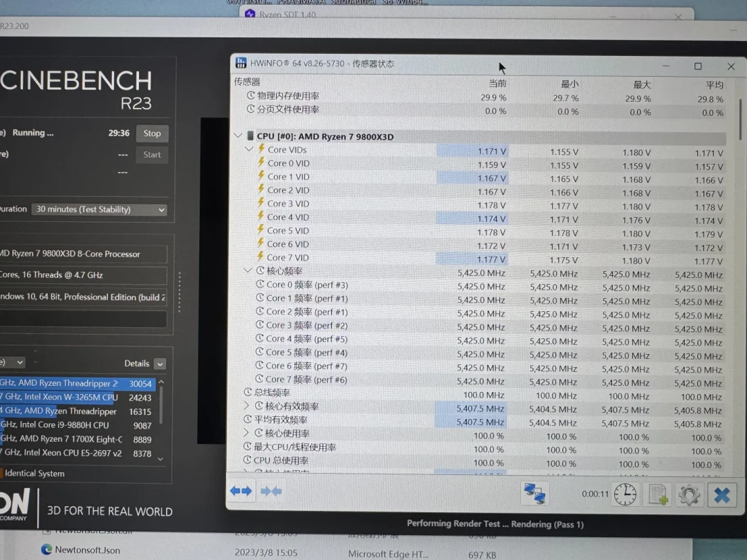Click the Newtonsoft.Json file name in Explorer
This screenshot has height=560, width=747.
point(87,550)
